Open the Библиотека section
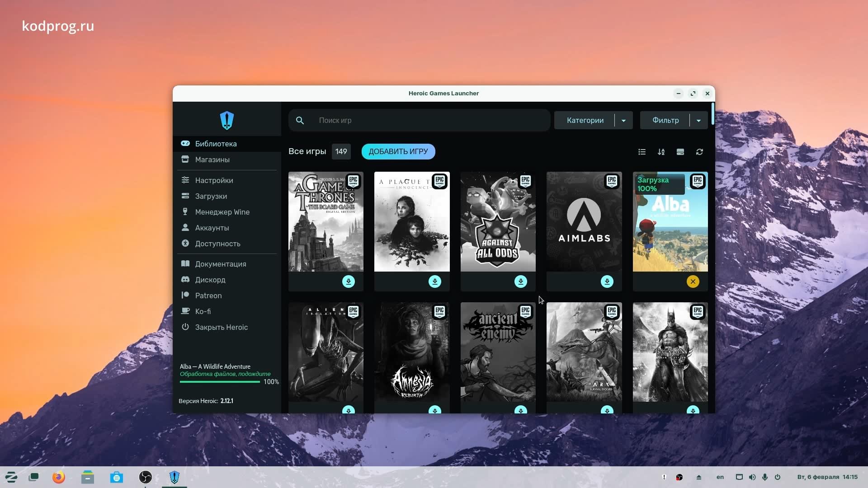Image resolution: width=868 pixels, height=488 pixels. click(x=227, y=144)
